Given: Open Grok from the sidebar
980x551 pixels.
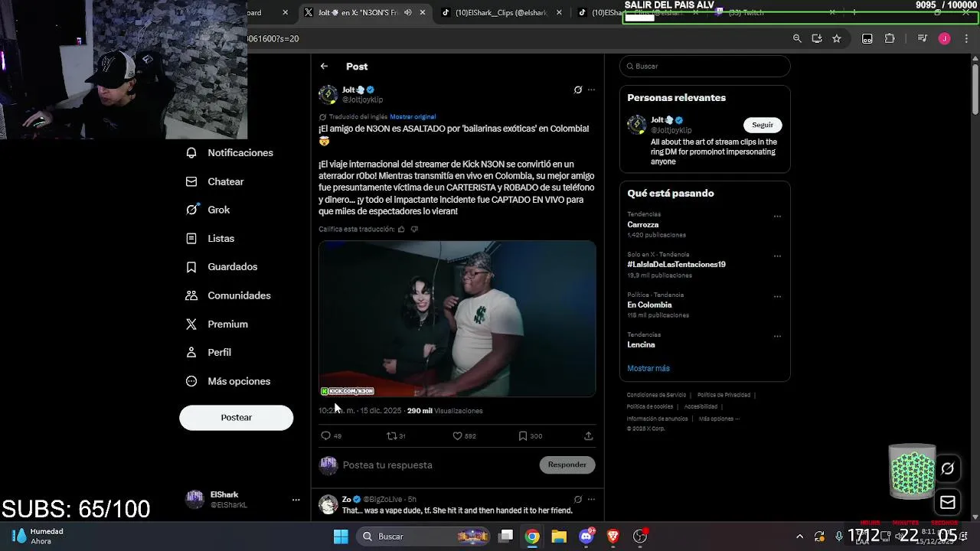Looking at the screenshot, I should click(x=208, y=210).
